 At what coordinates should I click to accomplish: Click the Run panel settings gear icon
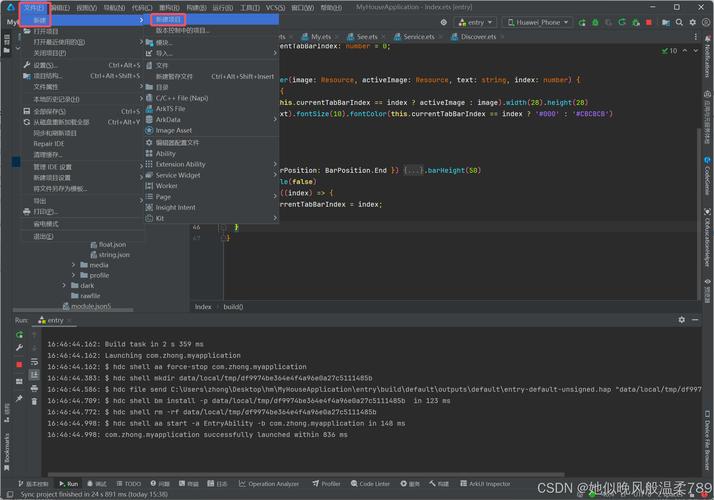click(x=682, y=320)
